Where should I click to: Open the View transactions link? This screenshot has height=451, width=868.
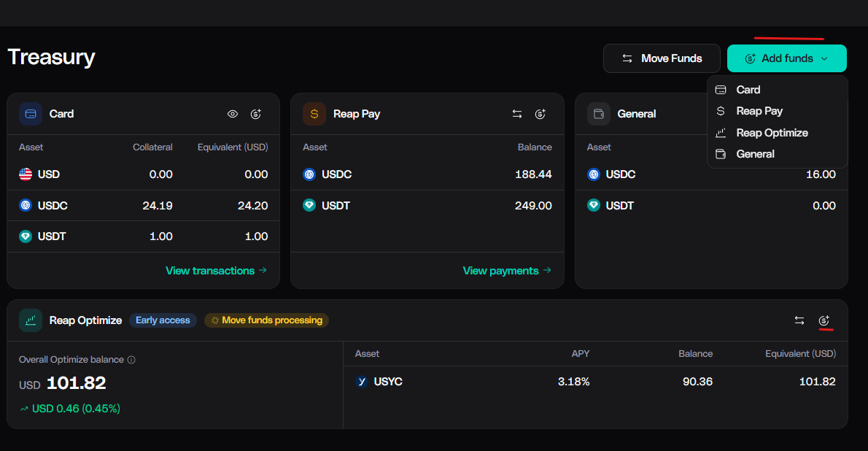pos(217,270)
